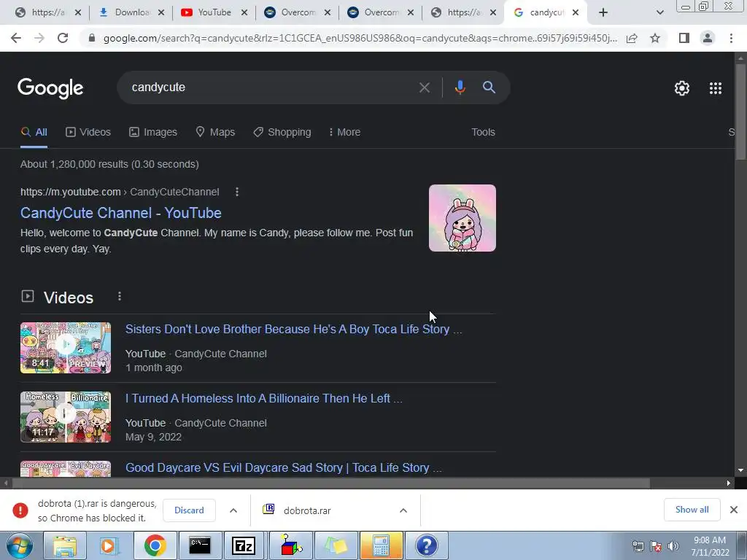Open a new browser tab
747x560 pixels.
click(603, 12)
